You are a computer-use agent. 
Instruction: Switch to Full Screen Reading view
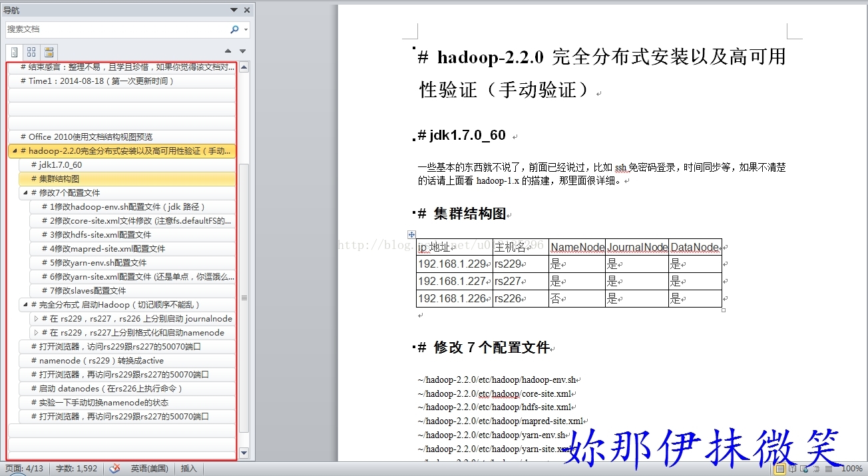pos(792,469)
